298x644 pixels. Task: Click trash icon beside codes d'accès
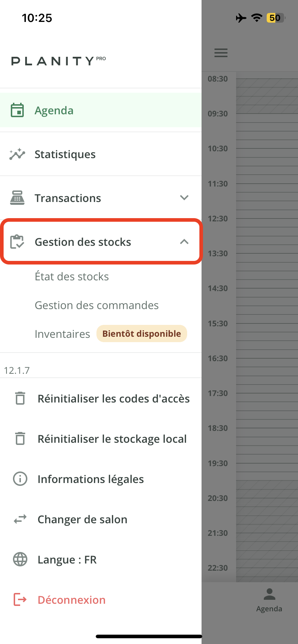click(20, 398)
